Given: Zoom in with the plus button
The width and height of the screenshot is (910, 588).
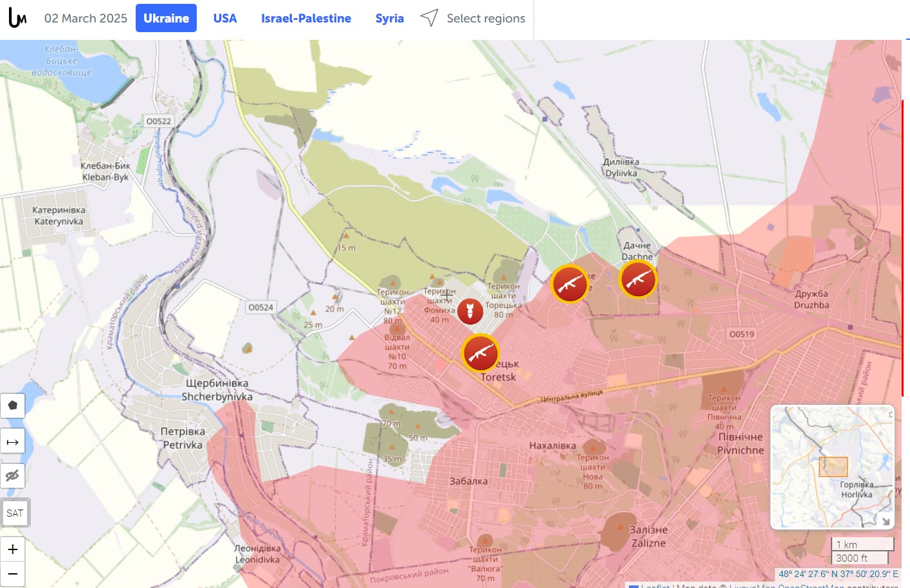Looking at the screenshot, I should pyautogui.click(x=13, y=549).
